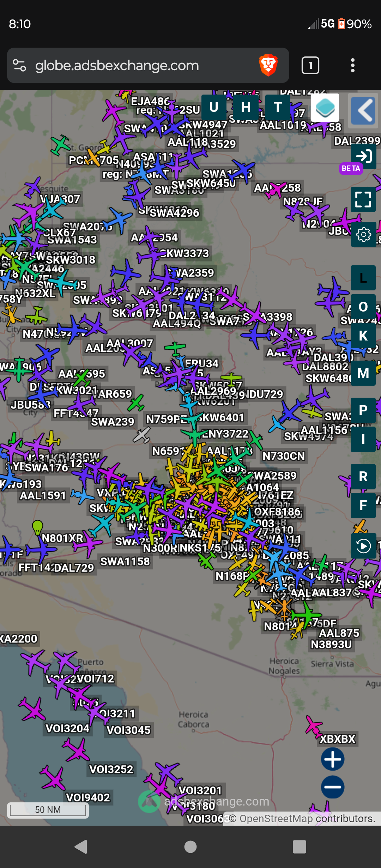Select aircraft label OXF8186
This screenshot has width=381, height=868.
[x=277, y=512]
